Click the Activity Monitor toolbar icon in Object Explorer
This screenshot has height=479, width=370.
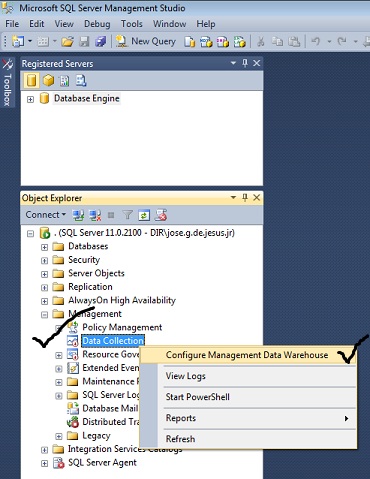click(161, 215)
